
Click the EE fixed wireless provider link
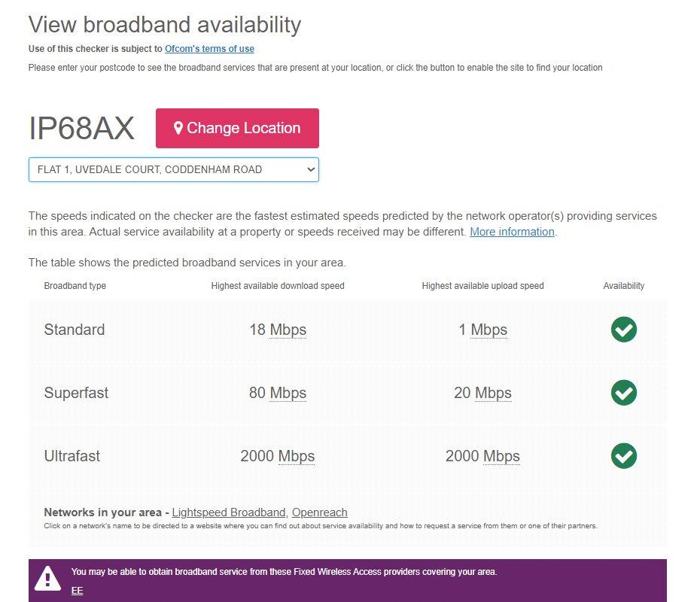(x=78, y=591)
